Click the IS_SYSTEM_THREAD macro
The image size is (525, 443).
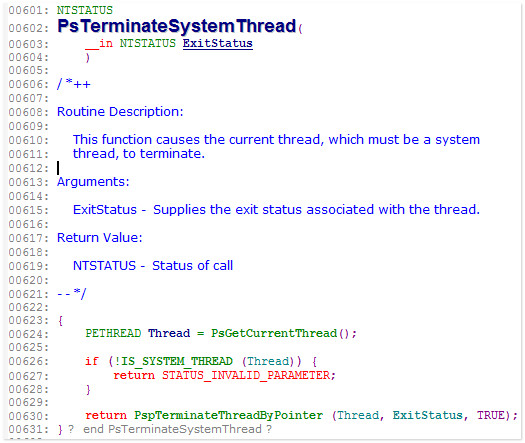177,361
